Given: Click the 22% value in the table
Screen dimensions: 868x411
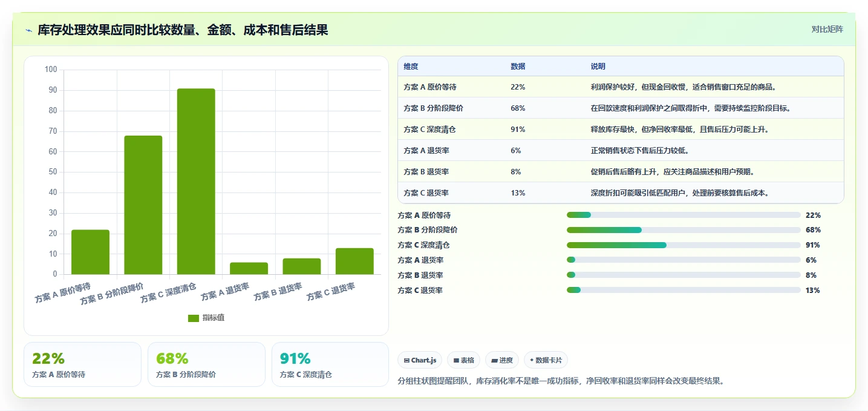Looking at the screenshot, I should coord(518,87).
